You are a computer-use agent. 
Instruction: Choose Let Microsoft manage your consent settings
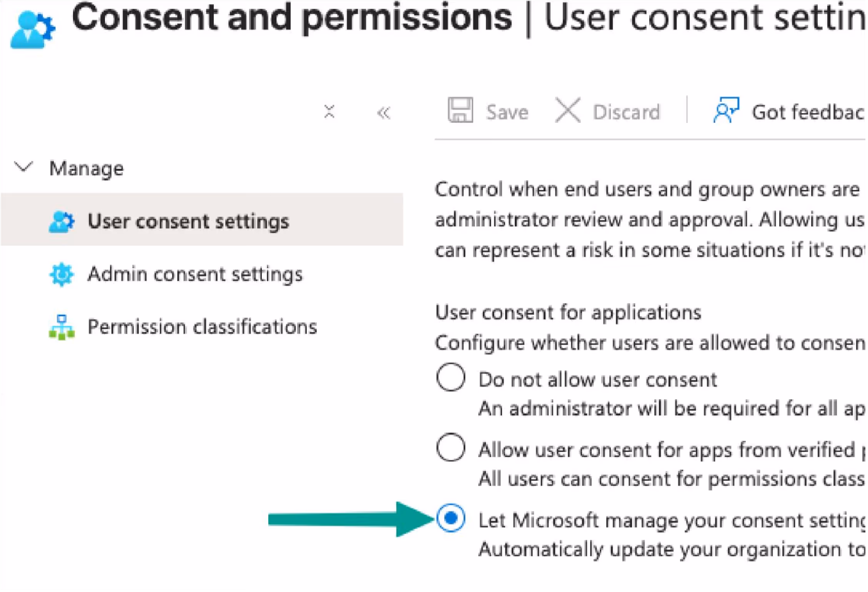[x=451, y=518]
